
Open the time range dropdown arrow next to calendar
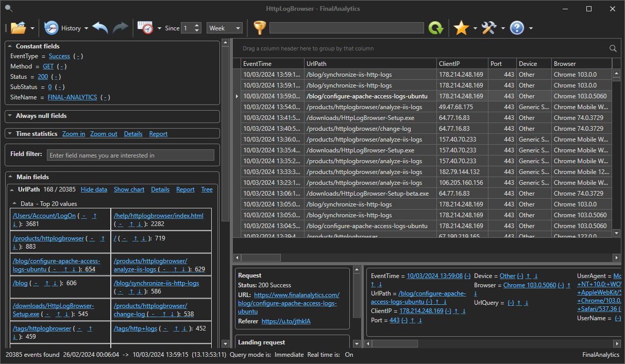[160, 28]
